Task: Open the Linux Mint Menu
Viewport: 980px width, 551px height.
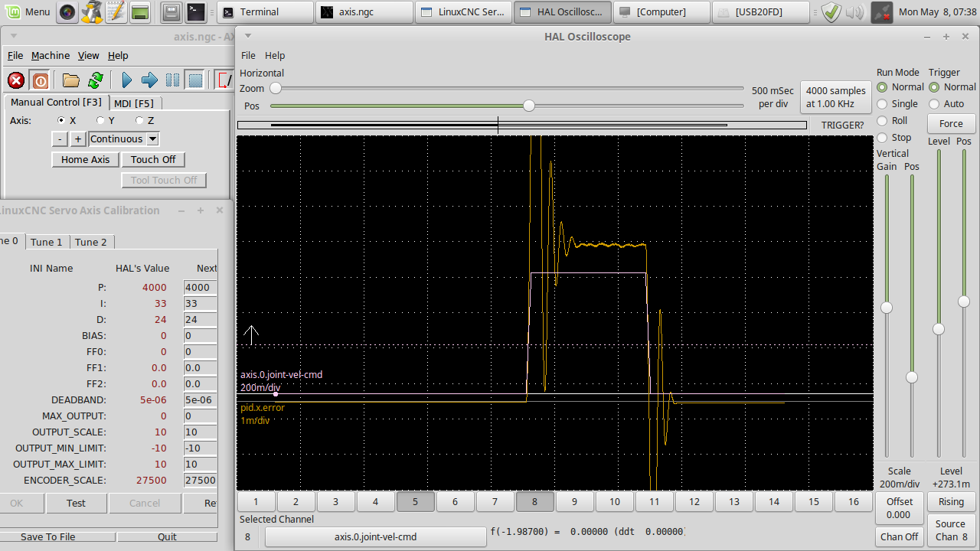Action: click(28, 12)
